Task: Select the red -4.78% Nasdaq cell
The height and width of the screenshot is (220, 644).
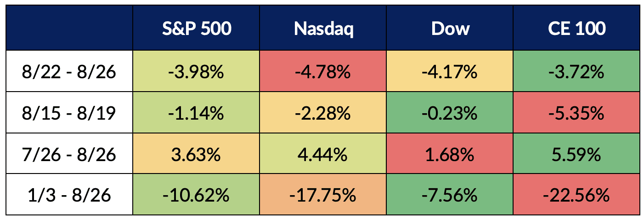Action: pyautogui.click(x=322, y=70)
